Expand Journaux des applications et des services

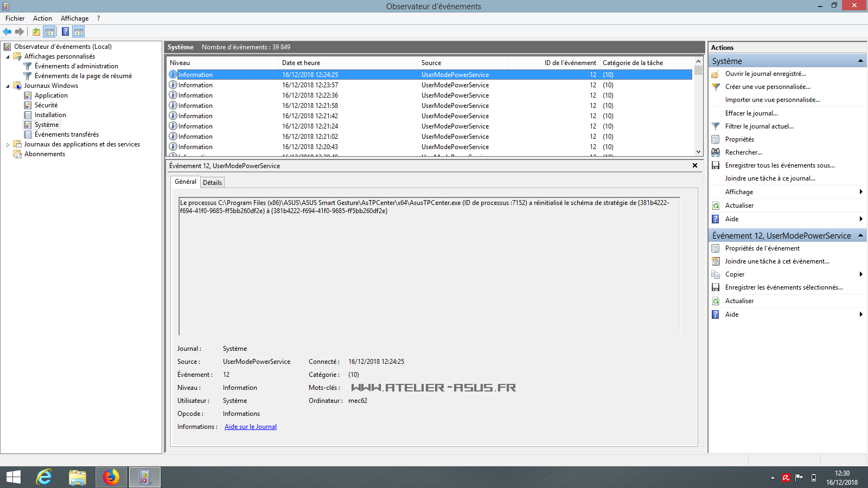[8, 145]
